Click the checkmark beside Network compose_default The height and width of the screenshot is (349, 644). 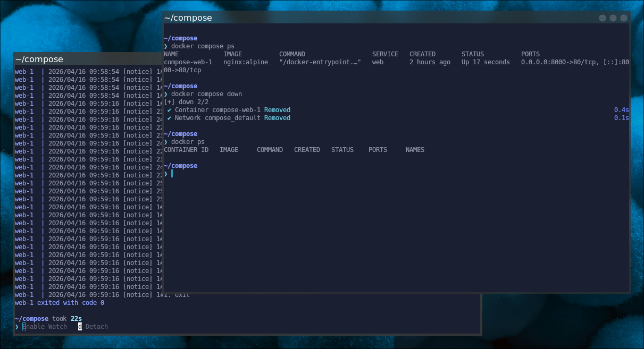click(x=169, y=118)
